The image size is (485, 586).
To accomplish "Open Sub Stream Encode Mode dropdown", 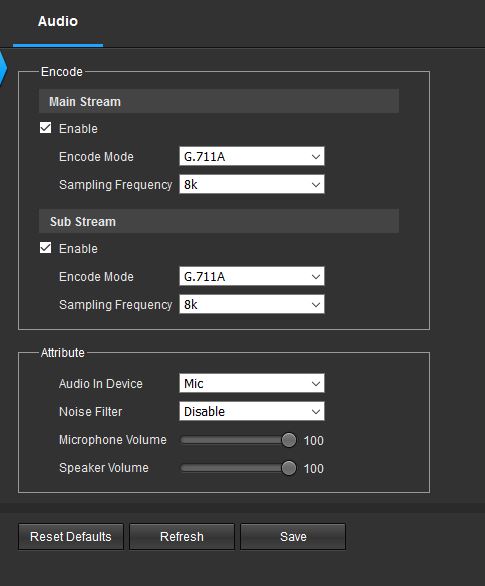I will click(x=251, y=276).
